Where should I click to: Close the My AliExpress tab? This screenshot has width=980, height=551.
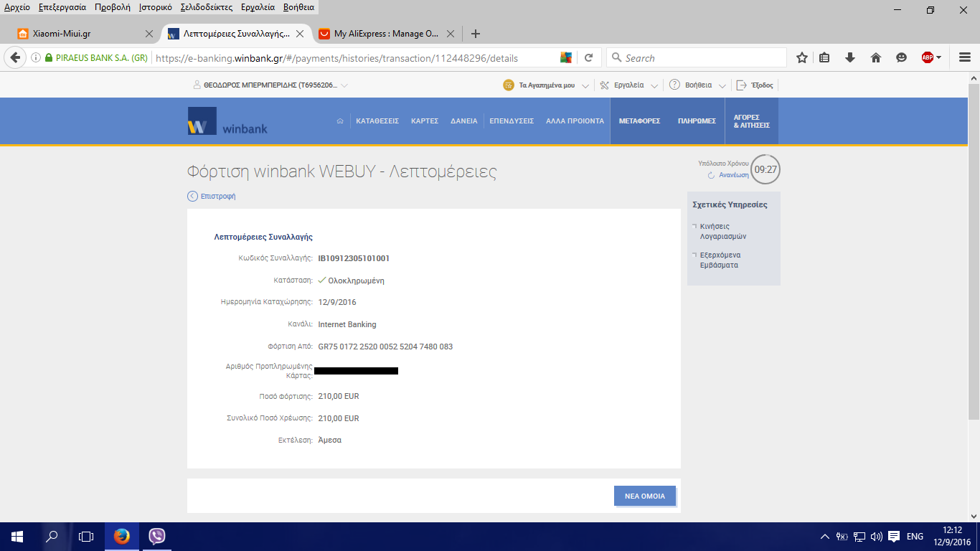(451, 34)
